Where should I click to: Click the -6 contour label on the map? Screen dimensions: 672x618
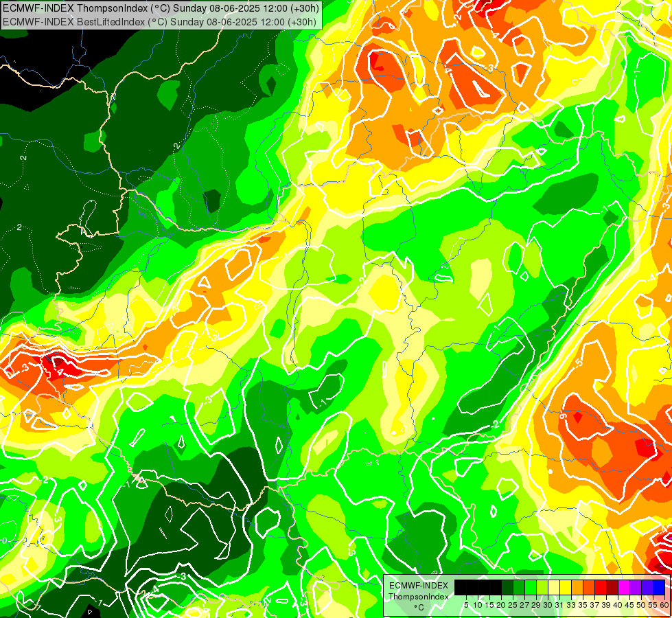click(x=563, y=415)
